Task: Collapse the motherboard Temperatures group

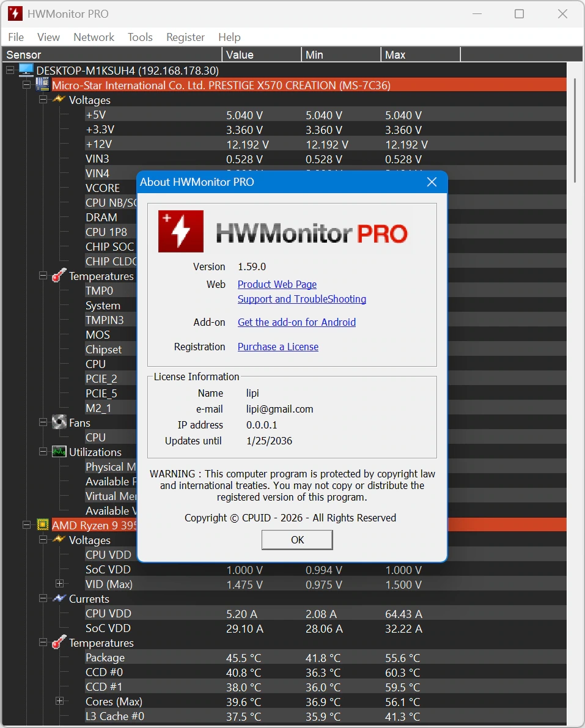Action: (43, 276)
